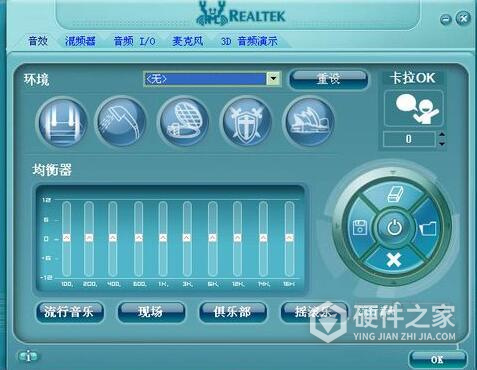Click the Karaoke singing person icon
The image size is (477, 370).
(x=414, y=109)
